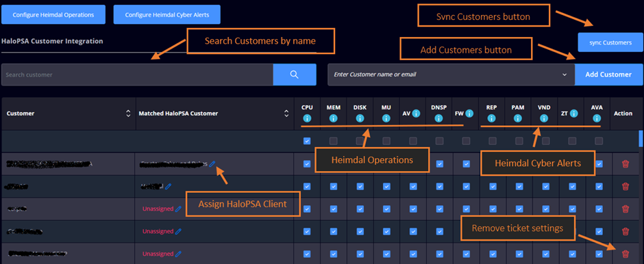Open the DNSP column info icon
644x264 pixels.
click(x=438, y=119)
